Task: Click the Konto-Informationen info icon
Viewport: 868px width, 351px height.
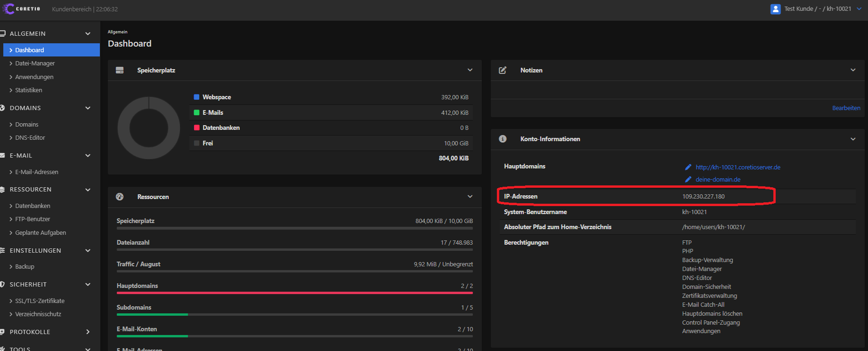Action: (503, 139)
